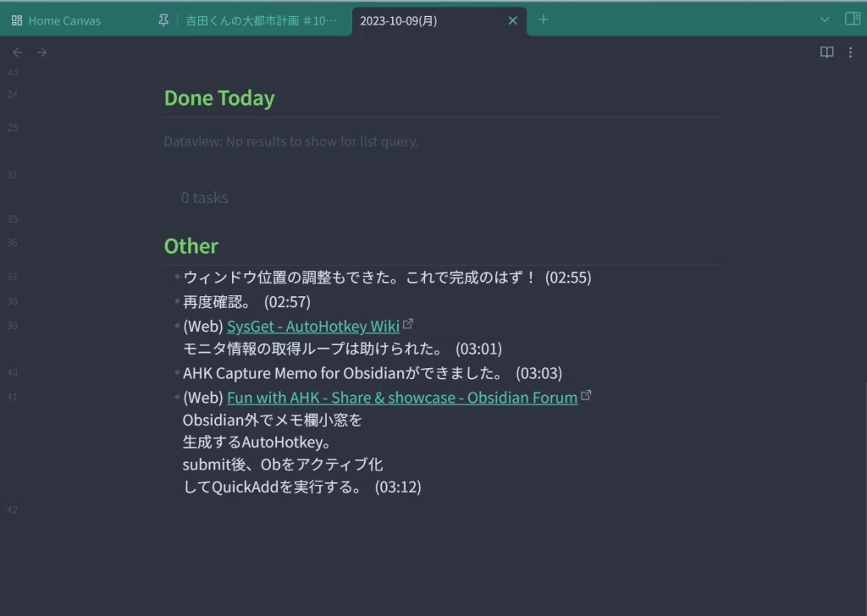The height and width of the screenshot is (616, 867).
Task: Expand the tab list dropdown chevron
Action: pos(825,20)
